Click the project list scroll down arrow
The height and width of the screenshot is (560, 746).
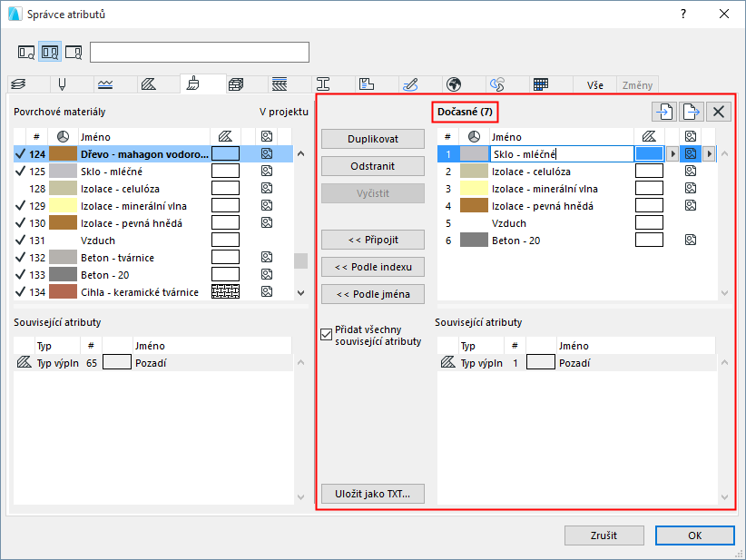tap(300, 292)
